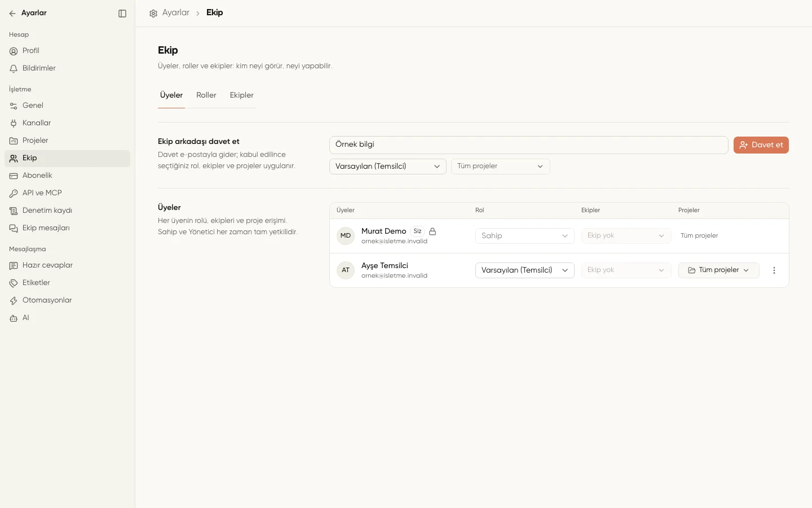Image resolution: width=812 pixels, height=508 pixels.
Task: Click the gear icon in the breadcrumb
Action: [x=153, y=14]
